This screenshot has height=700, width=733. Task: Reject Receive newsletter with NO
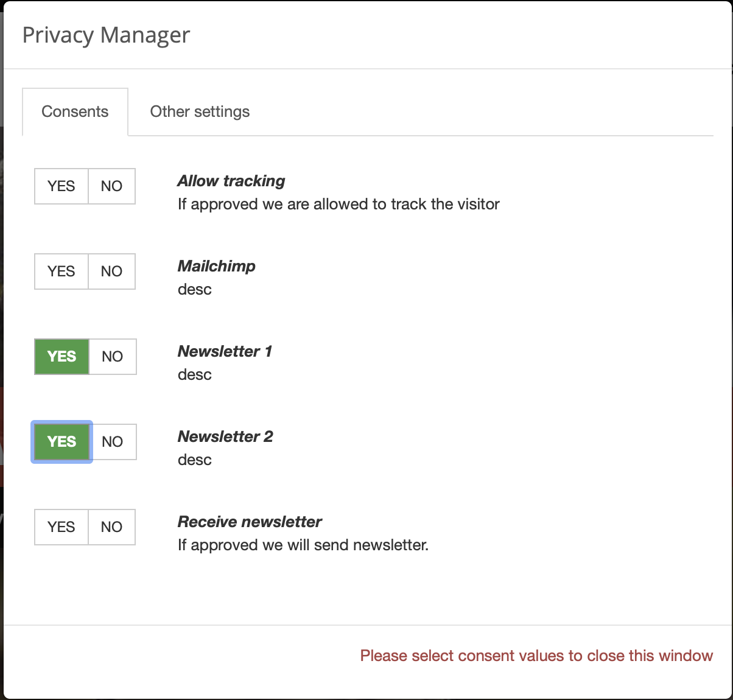pos(112,527)
